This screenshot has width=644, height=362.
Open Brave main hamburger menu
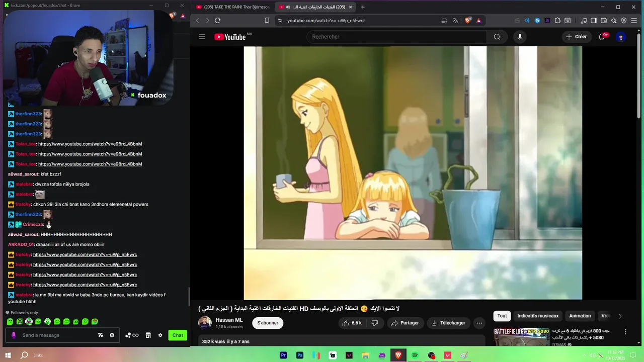(x=634, y=21)
